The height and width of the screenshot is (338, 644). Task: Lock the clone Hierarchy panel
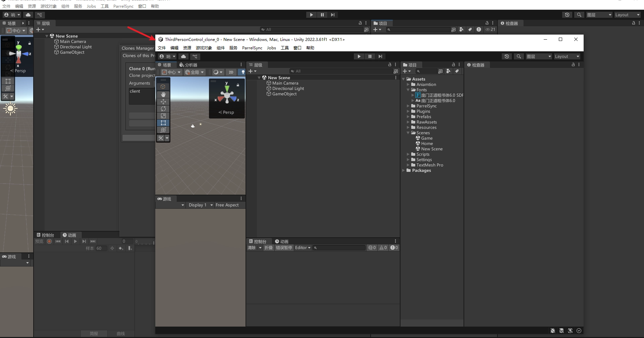(390, 65)
